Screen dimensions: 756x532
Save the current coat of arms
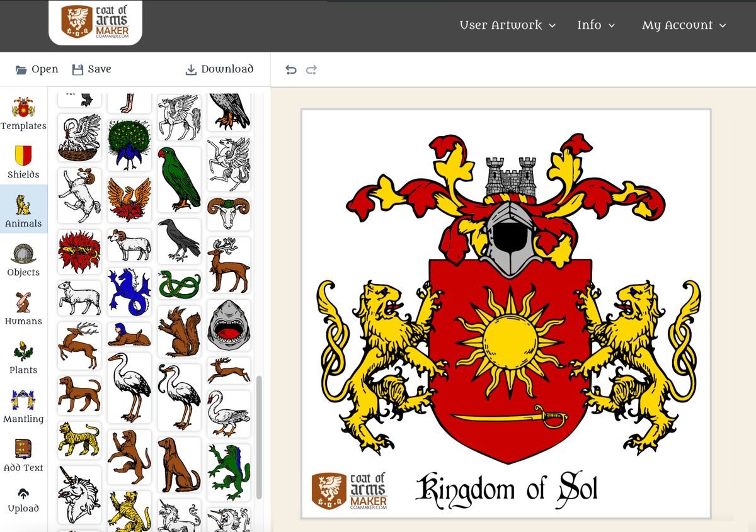[91, 69]
